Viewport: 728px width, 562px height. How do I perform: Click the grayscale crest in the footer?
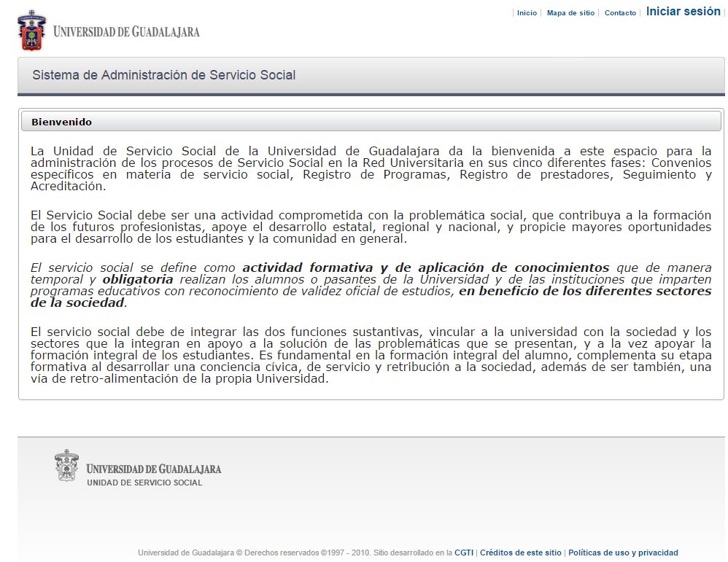click(x=67, y=466)
